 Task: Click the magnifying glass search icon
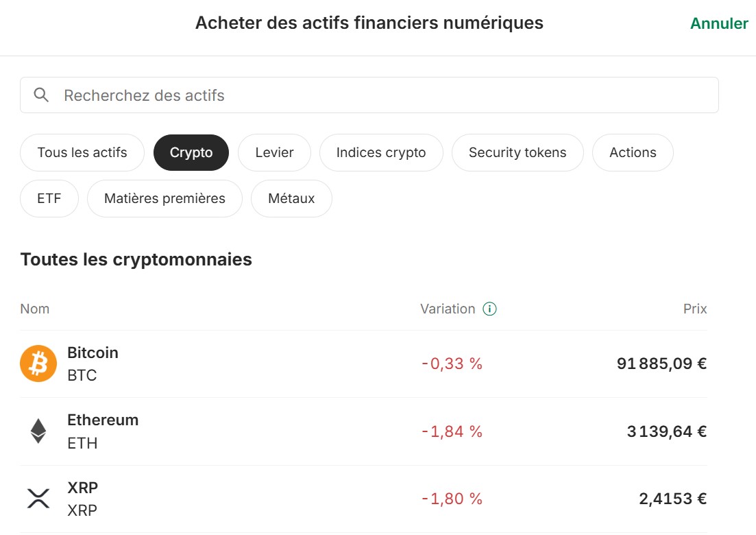click(41, 95)
